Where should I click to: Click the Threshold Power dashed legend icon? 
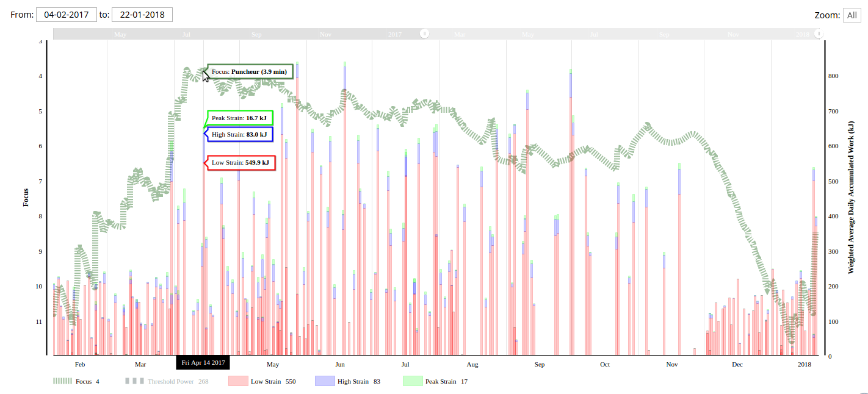[135, 381]
